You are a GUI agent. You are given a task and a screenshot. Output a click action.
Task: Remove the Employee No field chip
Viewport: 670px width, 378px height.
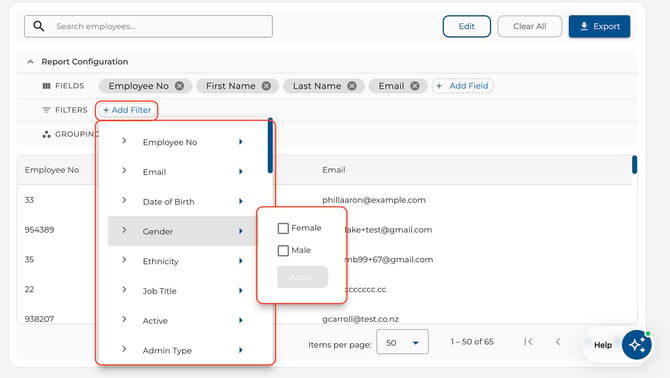pyautogui.click(x=179, y=86)
